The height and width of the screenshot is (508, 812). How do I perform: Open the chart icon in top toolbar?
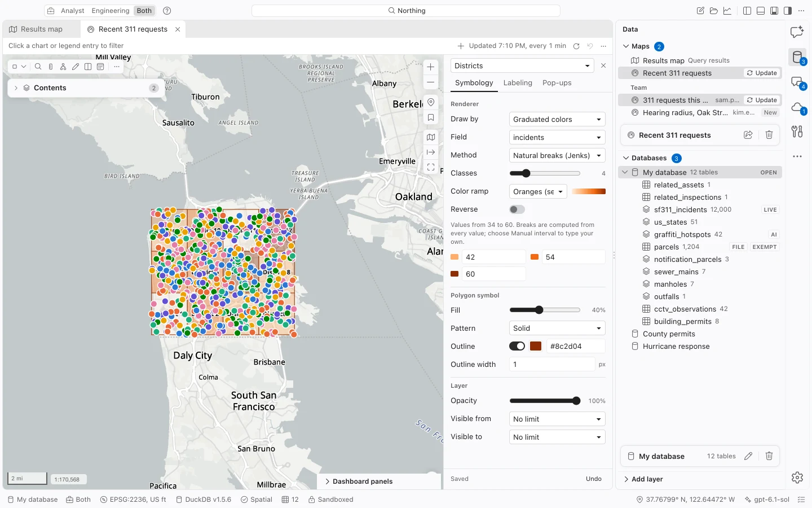[727, 11]
